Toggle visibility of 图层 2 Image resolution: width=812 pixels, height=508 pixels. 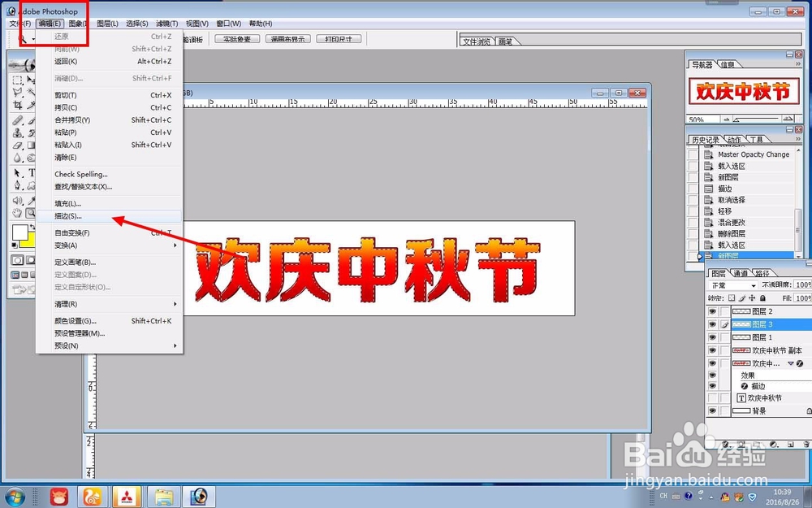click(712, 311)
